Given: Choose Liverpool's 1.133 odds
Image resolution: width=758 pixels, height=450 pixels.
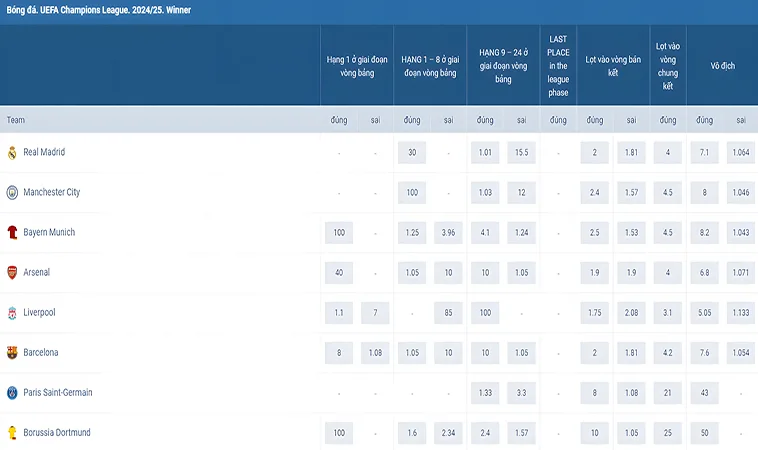Looking at the screenshot, I should point(741,313).
